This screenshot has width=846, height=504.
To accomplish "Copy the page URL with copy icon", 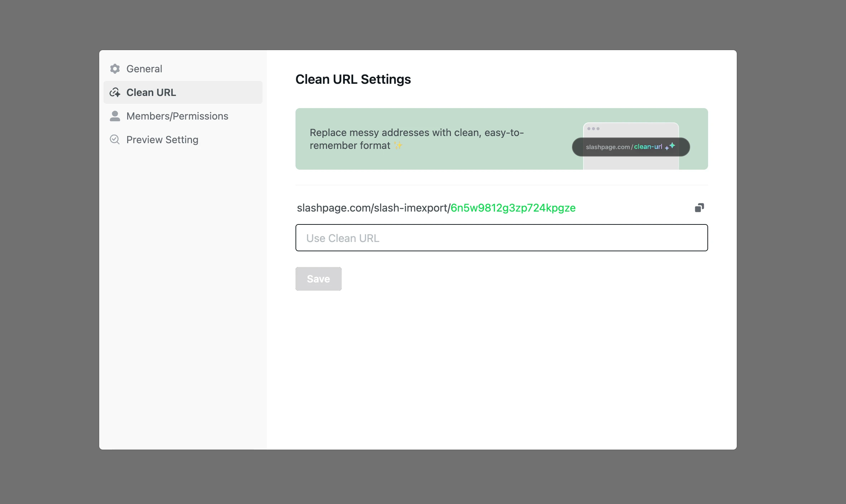I will pos(699,208).
